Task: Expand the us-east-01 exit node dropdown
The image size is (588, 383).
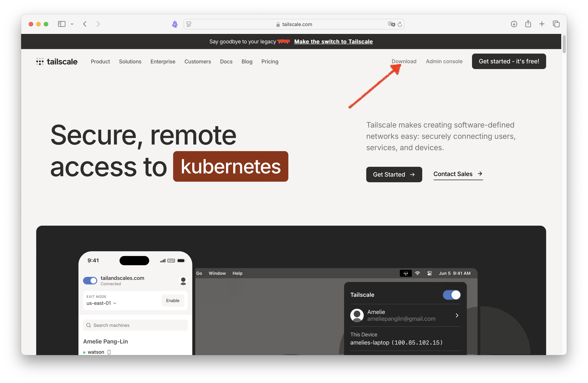Action: click(101, 303)
